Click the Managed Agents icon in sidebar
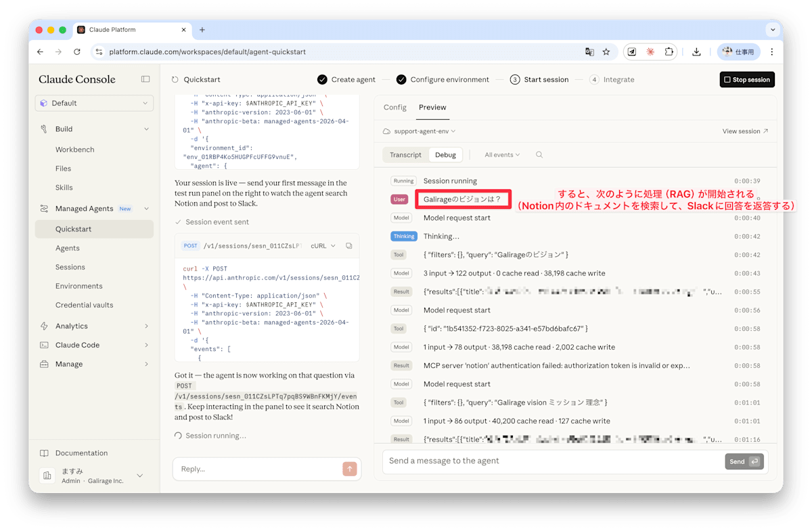Viewport: 812px width, 531px height. pos(44,208)
